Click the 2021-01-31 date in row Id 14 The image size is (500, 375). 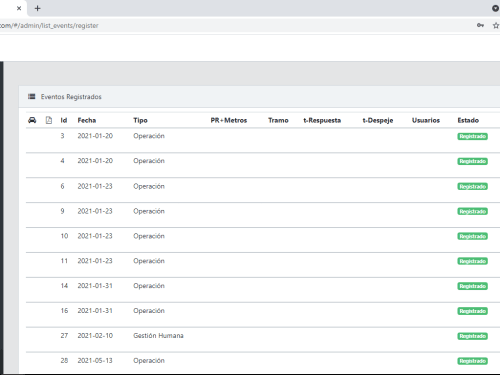[95, 286]
